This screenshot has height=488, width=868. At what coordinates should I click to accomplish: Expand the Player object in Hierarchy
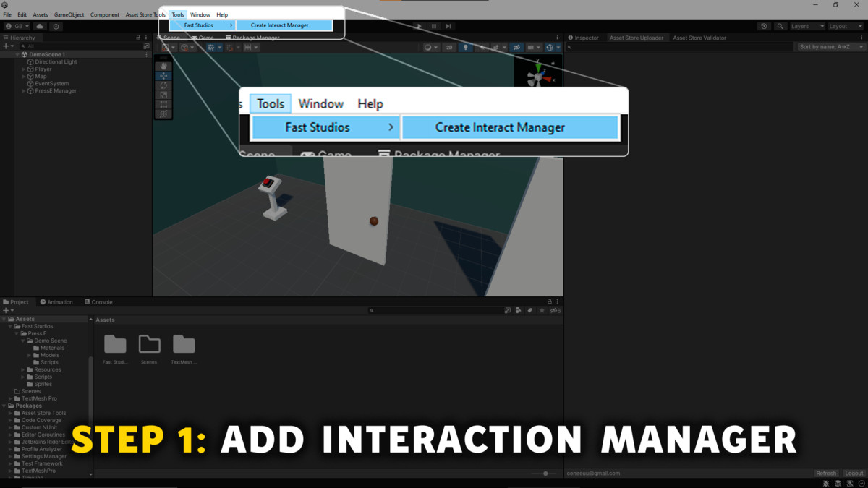(24, 69)
